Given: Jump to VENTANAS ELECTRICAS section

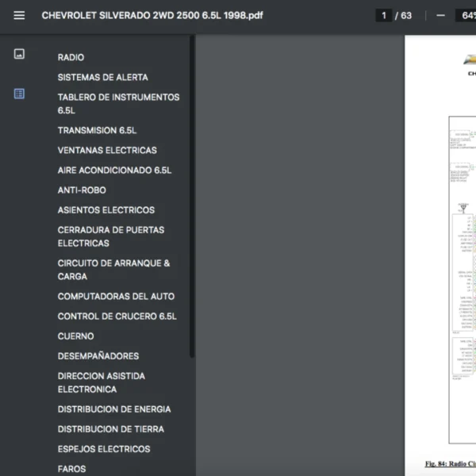Looking at the screenshot, I should pyautogui.click(x=107, y=150).
